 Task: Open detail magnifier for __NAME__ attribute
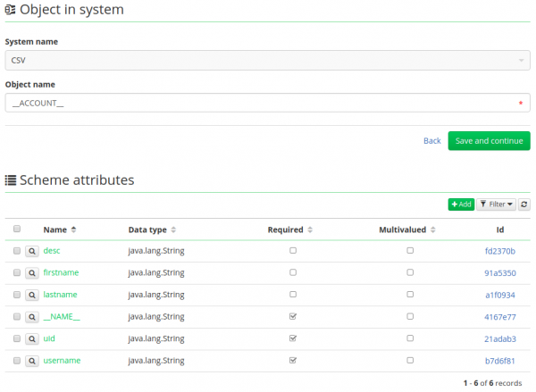(32, 317)
